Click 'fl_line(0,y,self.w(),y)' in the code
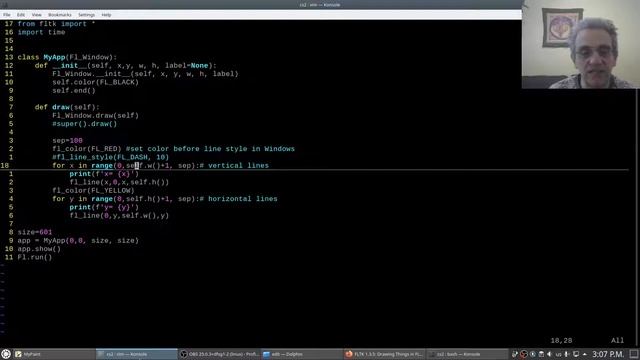 (119, 216)
